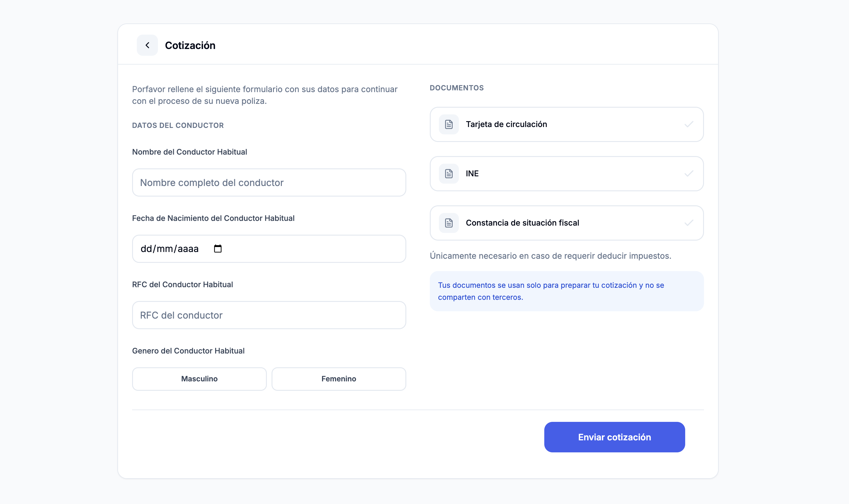The height and width of the screenshot is (504, 849).
Task: Click the INE document icon
Action: pos(449,174)
